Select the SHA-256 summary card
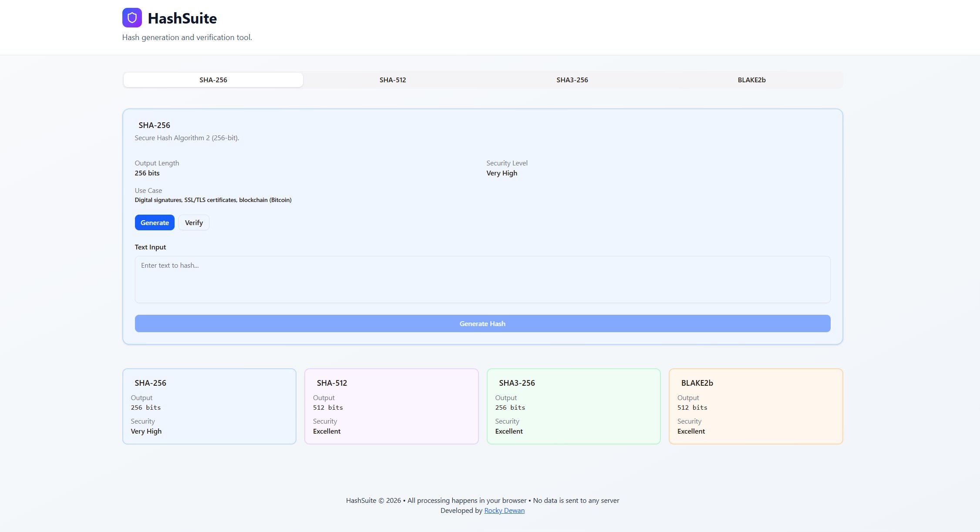The height and width of the screenshot is (532, 980). [209, 406]
